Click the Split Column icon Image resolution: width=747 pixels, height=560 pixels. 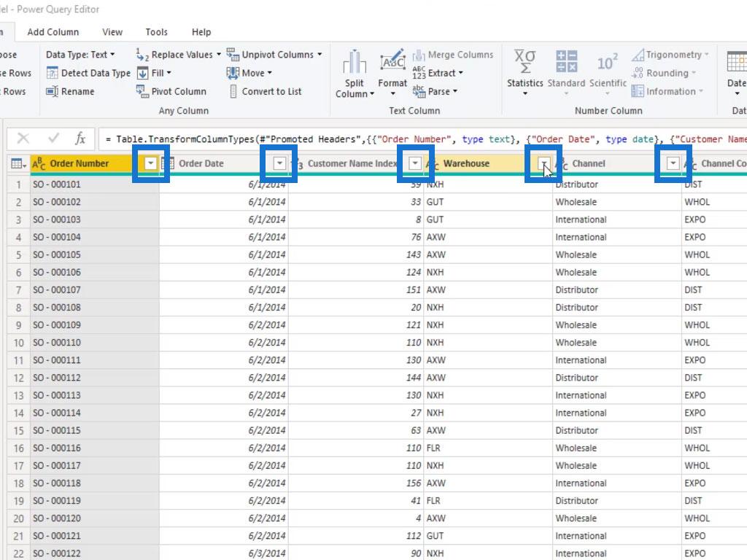[355, 63]
